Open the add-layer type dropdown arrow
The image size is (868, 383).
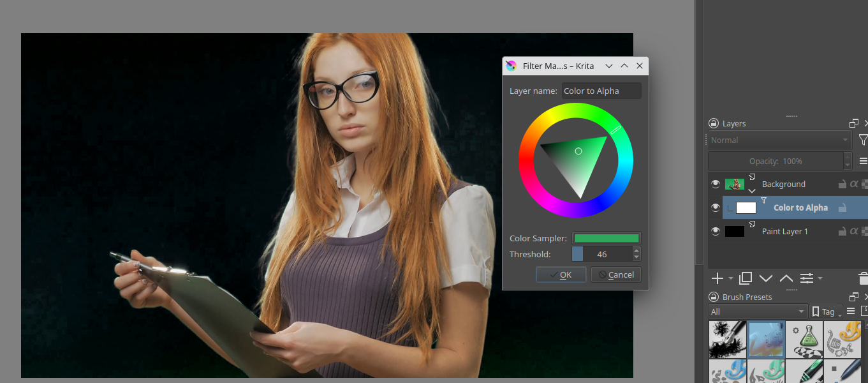[x=731, y=278]
